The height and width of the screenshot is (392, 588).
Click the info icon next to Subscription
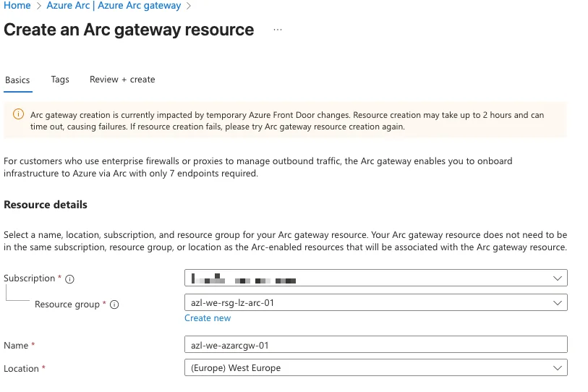70,279
